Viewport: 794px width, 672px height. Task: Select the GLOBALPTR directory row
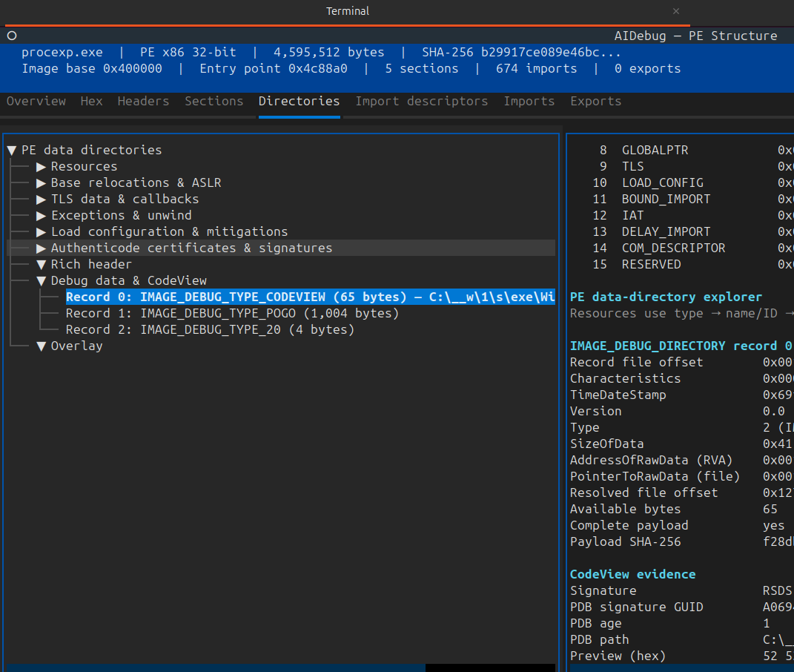coord(680,151)
